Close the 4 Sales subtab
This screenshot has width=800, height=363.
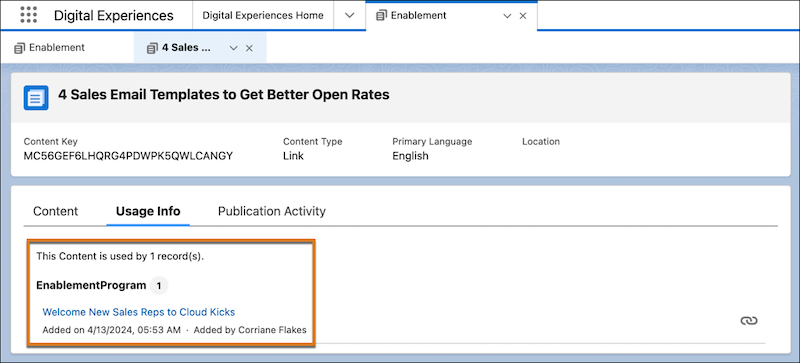[x=249, y=48]
